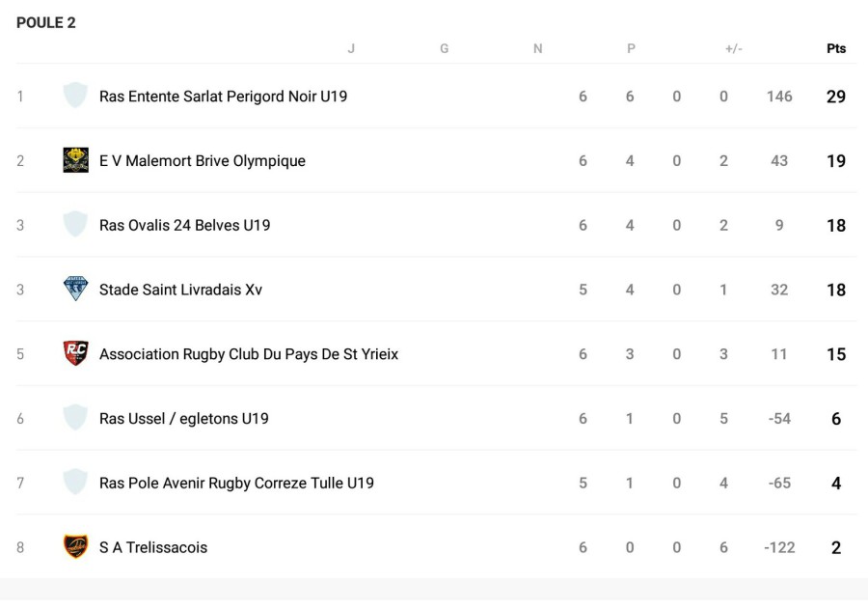
Task: Click the Pts column header
Action: pyautogui.click(x=835, y=48)
